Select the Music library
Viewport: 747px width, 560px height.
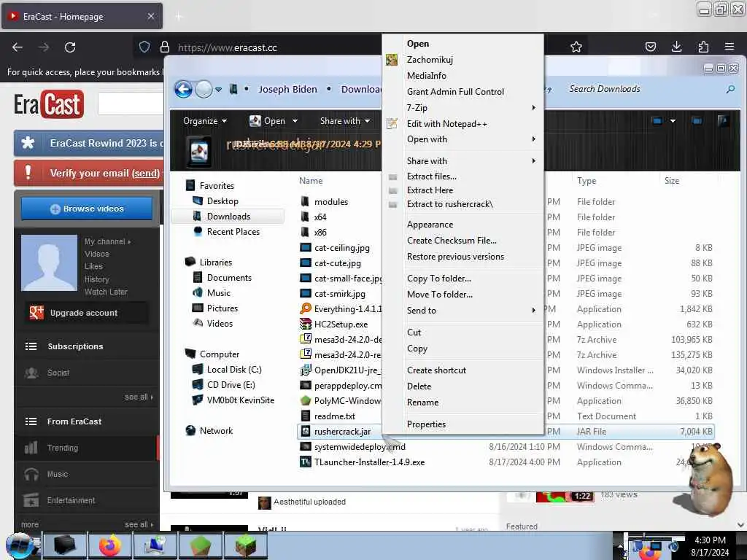click(218, 293)
